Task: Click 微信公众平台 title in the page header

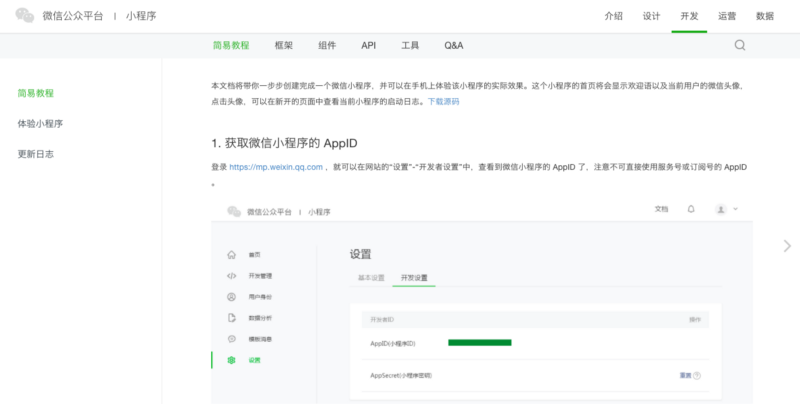Action: tap(72, 16)
